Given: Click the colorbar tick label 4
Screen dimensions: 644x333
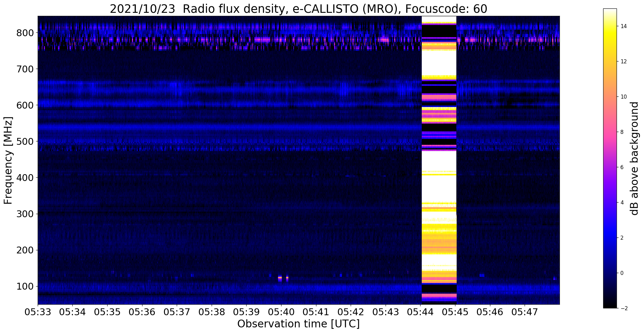Looking at the screenshot, I should click(x=622, y=203).
